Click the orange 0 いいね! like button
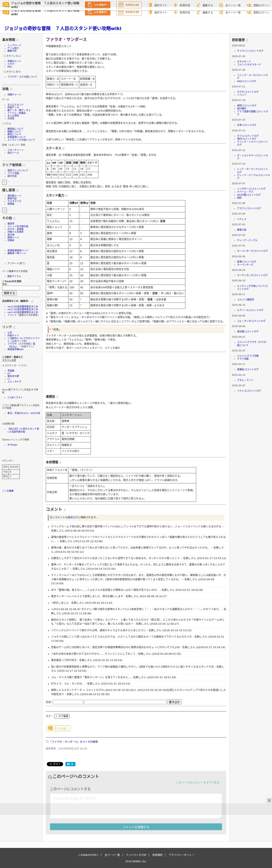This screenshot has width=272, height=868. (x=58, y=728)
